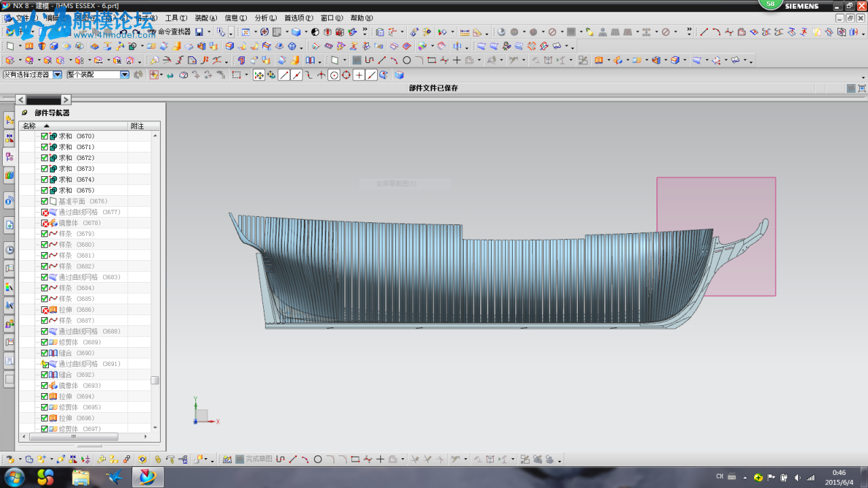Click the red arc curve tool in top toolbar
The width and height of the screenshot is (868, 488).
(716, 32)
